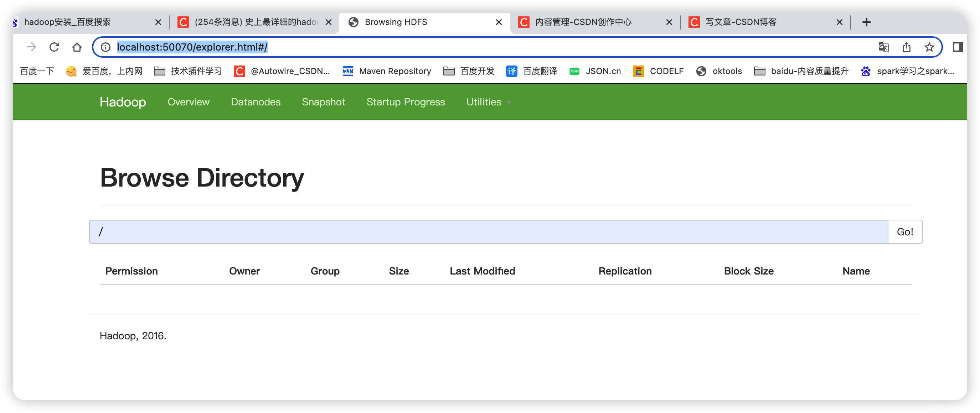Open the oktools bookmark

click(719, 71)
